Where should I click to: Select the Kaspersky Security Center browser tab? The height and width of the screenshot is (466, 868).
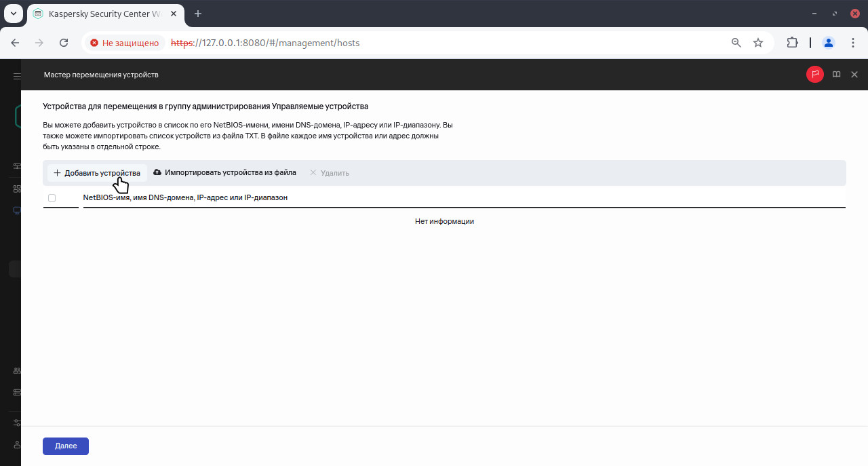tap(105, 14)
